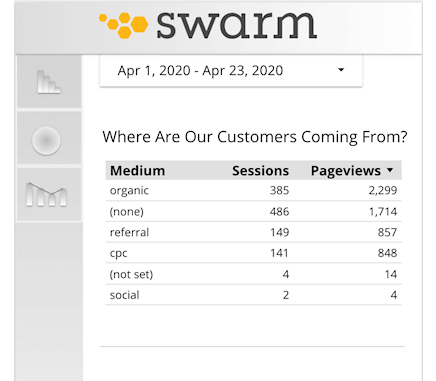The height and width of the screenshot is (381, 436).
Task: Sort table by Pageviews column header
Action: pos(346,171)
